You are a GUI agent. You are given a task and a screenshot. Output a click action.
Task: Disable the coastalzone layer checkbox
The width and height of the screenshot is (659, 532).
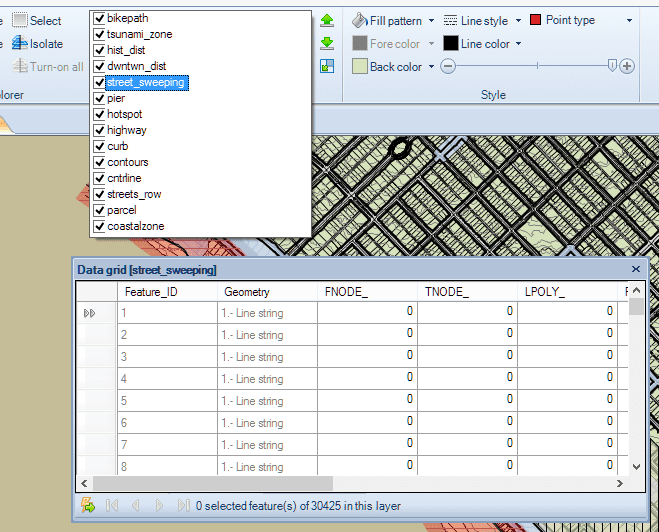click(99, 226)
